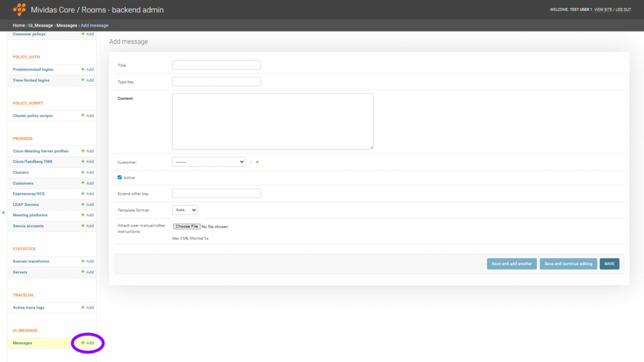Click the Choose File button
Image resolution: width=644 pixels, height=362 pixels.
click(x=186, y=226)
